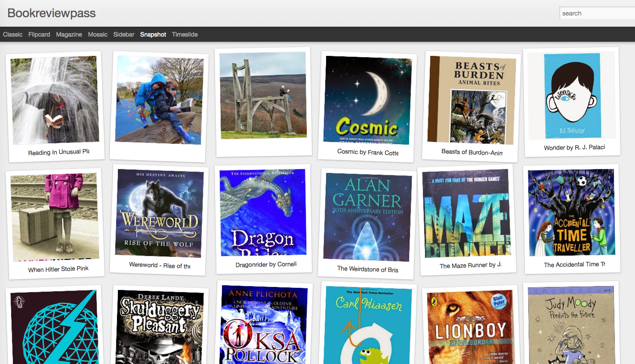Open the lightning bolt globe cover
Image resolution: width=635 pixels, height=364 pixels.
tap(55, 327)
